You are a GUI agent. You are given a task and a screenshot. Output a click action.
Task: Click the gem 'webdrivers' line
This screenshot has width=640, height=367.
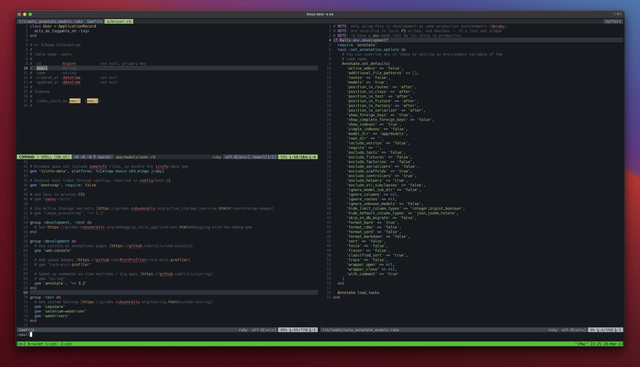click(51, 316)
